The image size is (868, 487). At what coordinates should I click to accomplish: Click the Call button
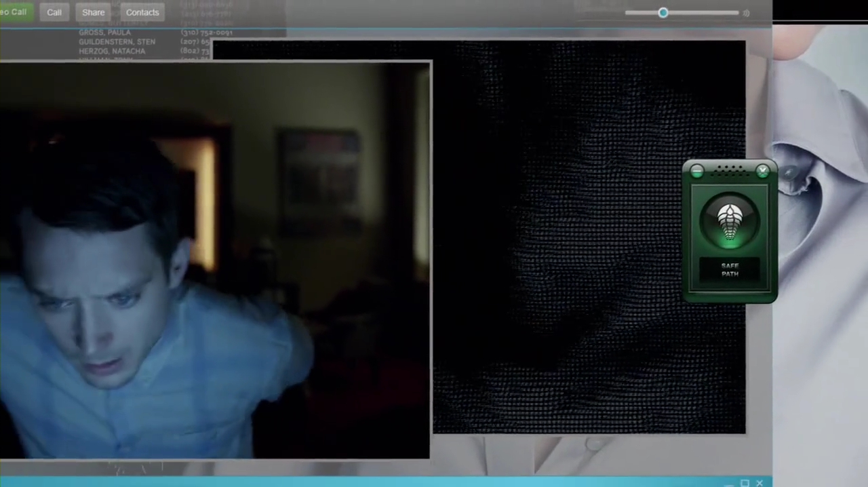[x=54, y=12]
